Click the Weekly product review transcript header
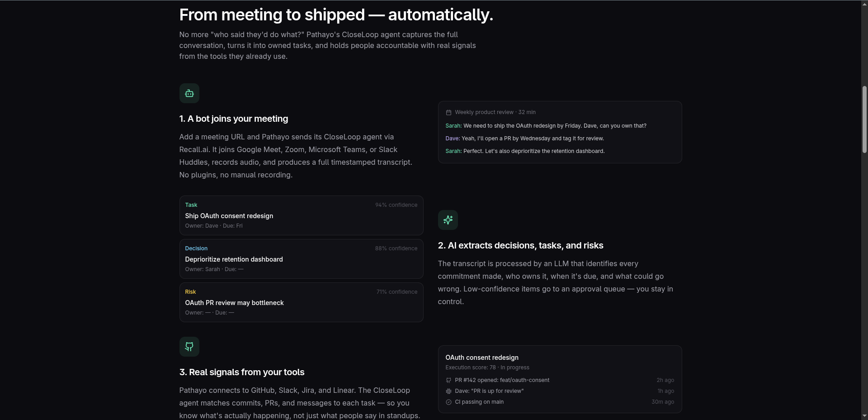Screen dimensions: 868x420 pos(495,112)
